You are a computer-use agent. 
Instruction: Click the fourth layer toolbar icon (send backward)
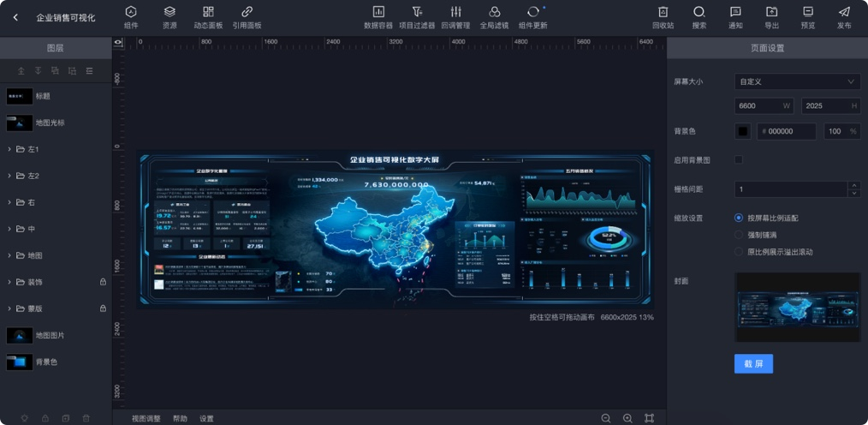pos(73,70)
